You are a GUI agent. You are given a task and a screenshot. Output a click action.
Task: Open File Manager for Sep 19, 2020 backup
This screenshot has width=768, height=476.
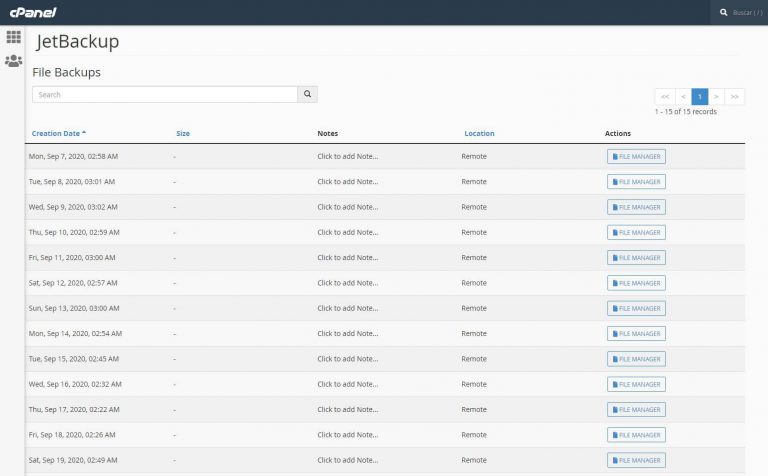(x=636, y=460)
